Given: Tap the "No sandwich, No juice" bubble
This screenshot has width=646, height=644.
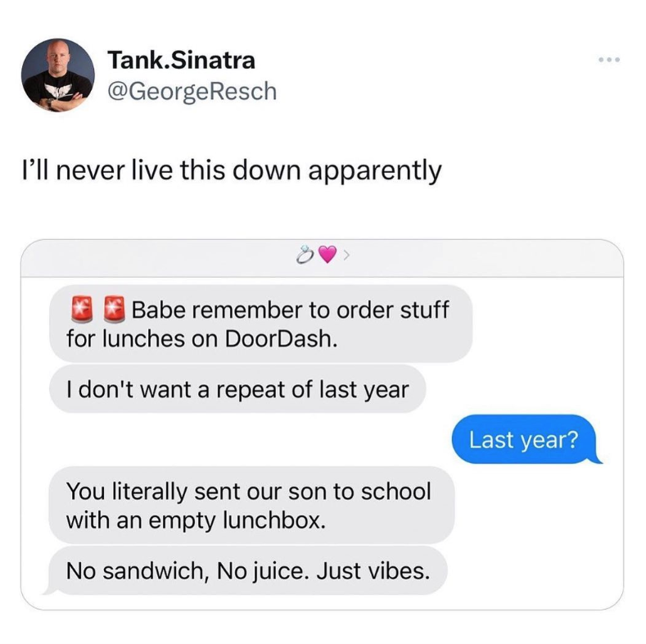Looking at the screenshot, I should (247, 569).
